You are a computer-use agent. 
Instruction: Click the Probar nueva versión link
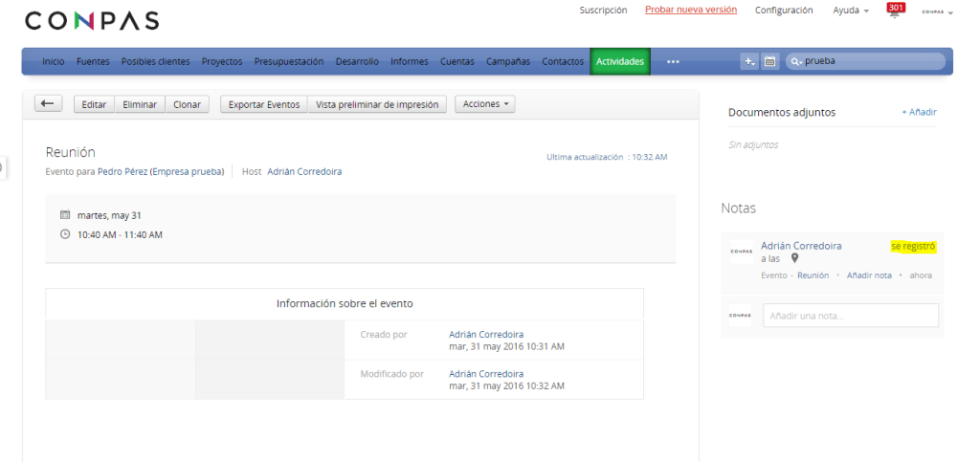tap(691, 10)
